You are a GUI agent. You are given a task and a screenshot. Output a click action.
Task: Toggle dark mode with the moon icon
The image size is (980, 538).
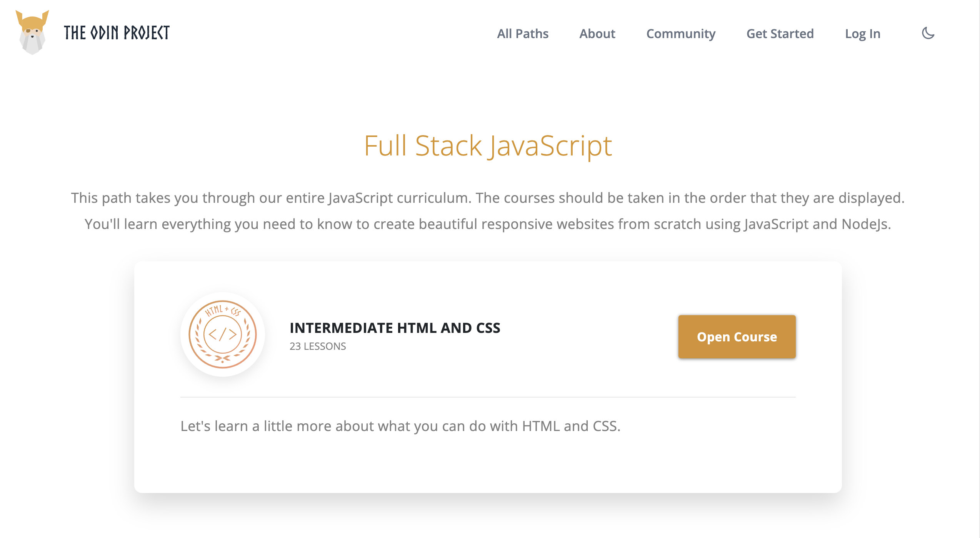928,33
